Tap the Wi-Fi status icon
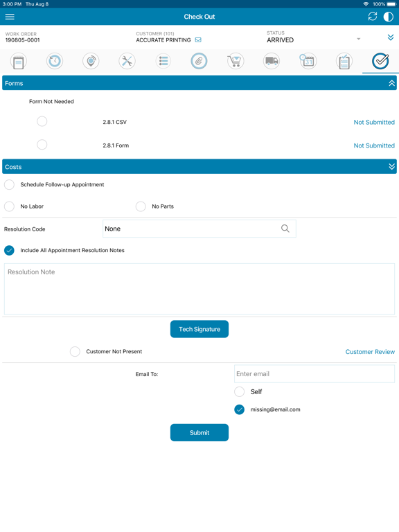The image size is (399, 532). pyautogui.click(x=366, y=4)
